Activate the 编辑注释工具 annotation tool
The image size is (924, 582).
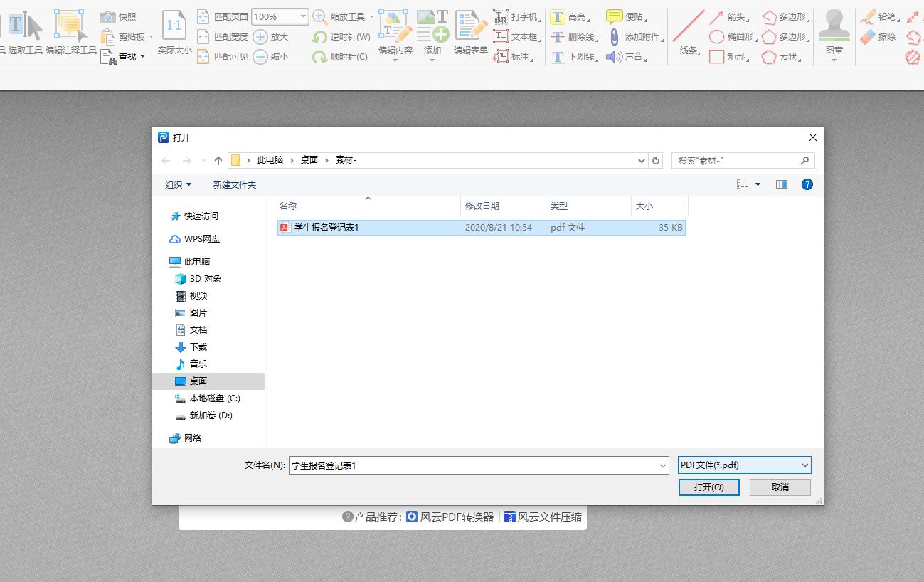point(69,28)
